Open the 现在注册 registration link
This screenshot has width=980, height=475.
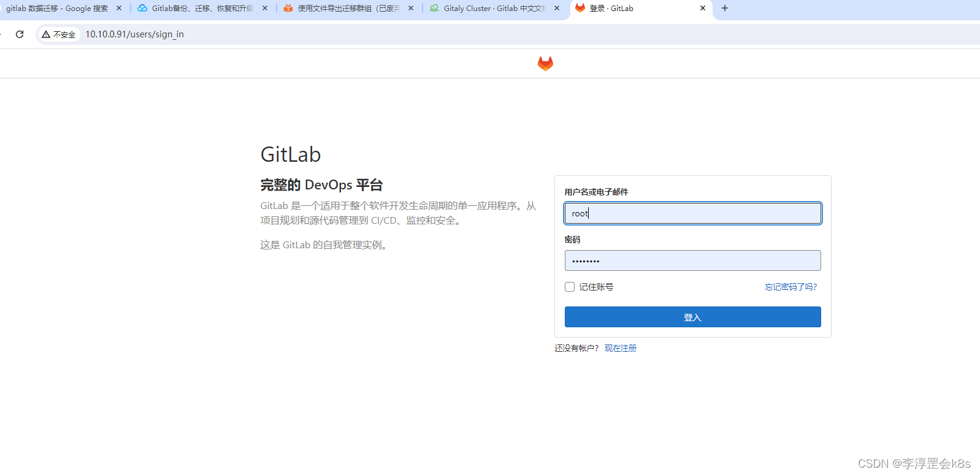[621, 348]
